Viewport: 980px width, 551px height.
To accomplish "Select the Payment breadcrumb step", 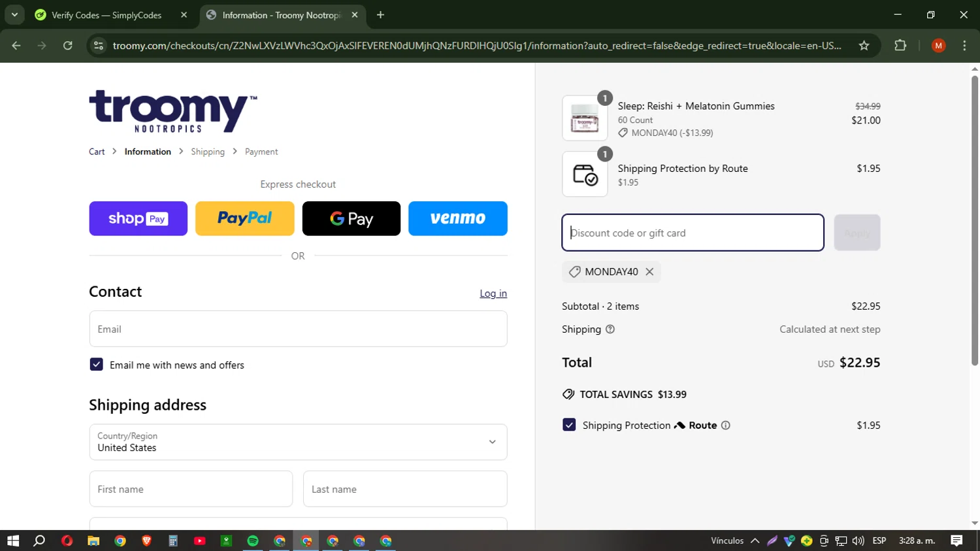I will tap(261, 152).
